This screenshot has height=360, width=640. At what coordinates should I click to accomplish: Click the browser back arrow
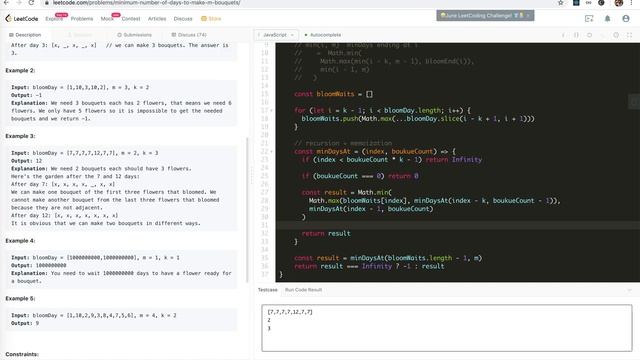[x=7, y=2]
